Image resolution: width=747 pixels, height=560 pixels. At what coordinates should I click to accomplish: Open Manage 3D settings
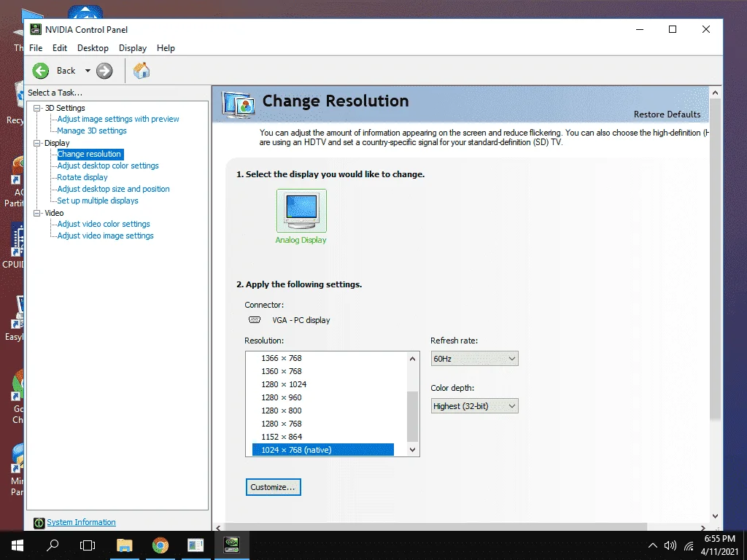point(92,131)
